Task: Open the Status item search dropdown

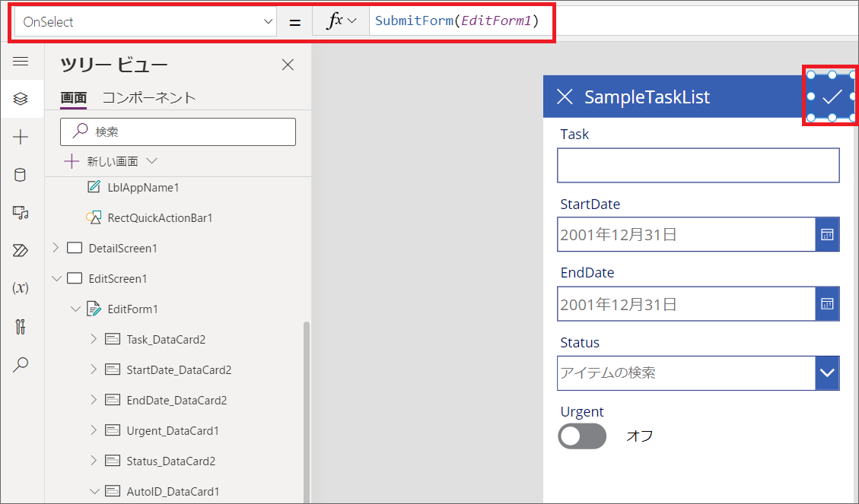Action: click(827, 372)
